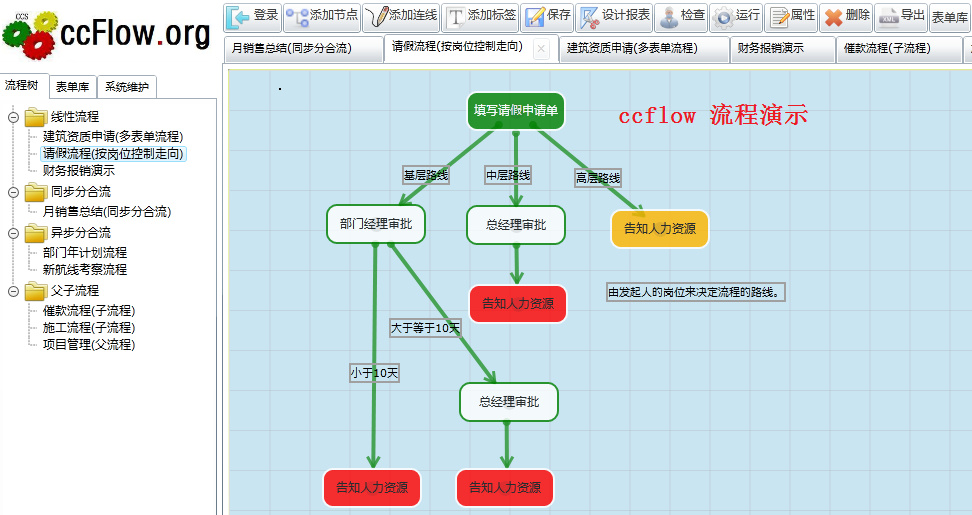
Task: Click the 异步分合流 folder icon
Action: coord(36,233)
